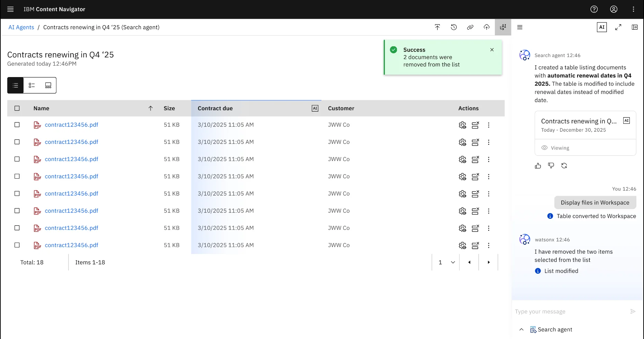The height and width of the screenshot is (339, 644).
Task: Open the help icon in header
Action: tap(594, 9)
